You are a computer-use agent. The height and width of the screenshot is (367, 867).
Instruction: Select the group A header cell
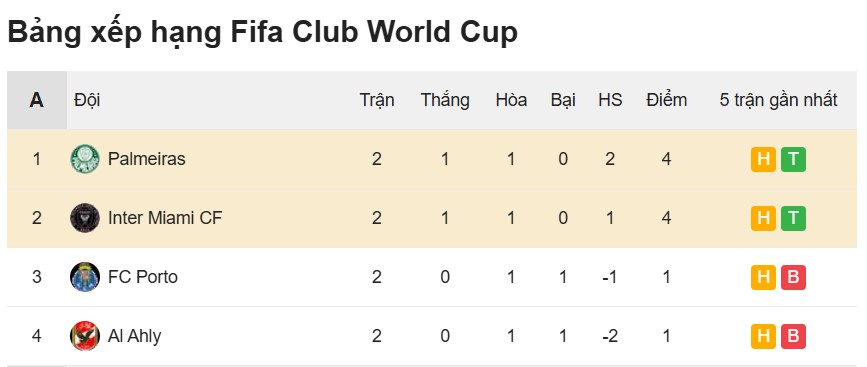pos(36,100)
